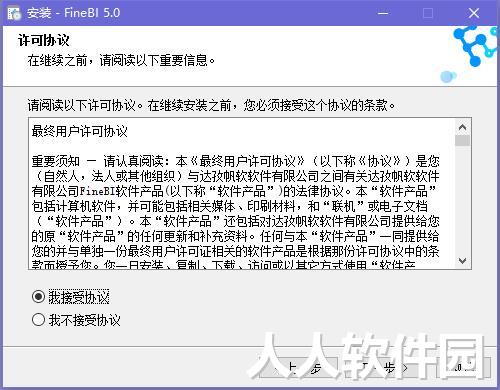Click the license text scrollbar up arrow
Image resolution: width=500 pixels, height=390 pixels.
point(462,127)
